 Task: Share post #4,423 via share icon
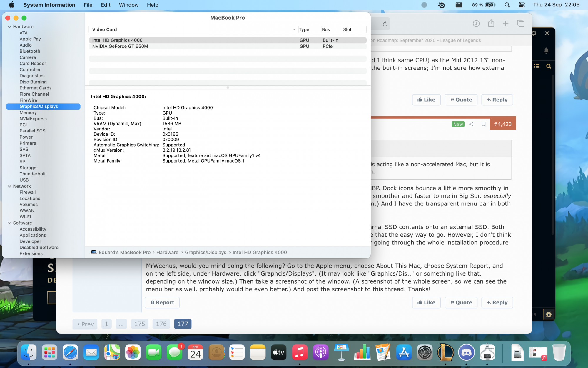[x=471, y=124]
